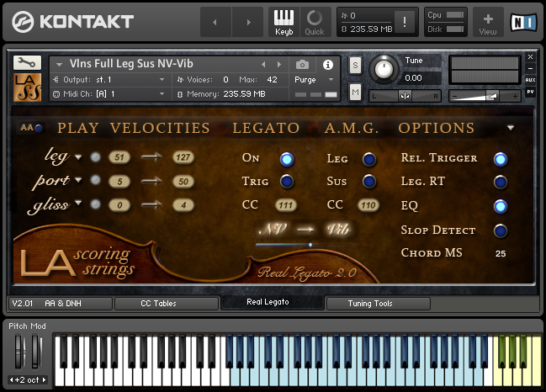This screenshot has height=392, width=546.
Task: Expand the gliss articulation dropdown
Action: point(78,203)
